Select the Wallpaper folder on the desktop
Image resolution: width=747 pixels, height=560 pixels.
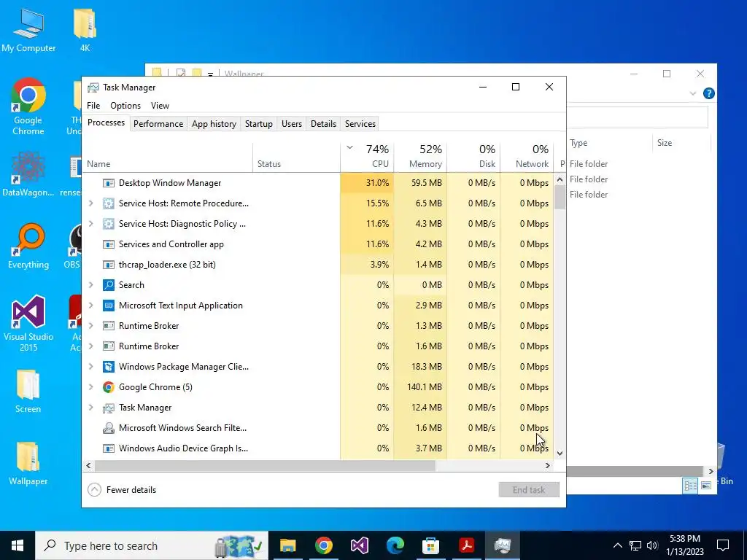pos(28,464)
